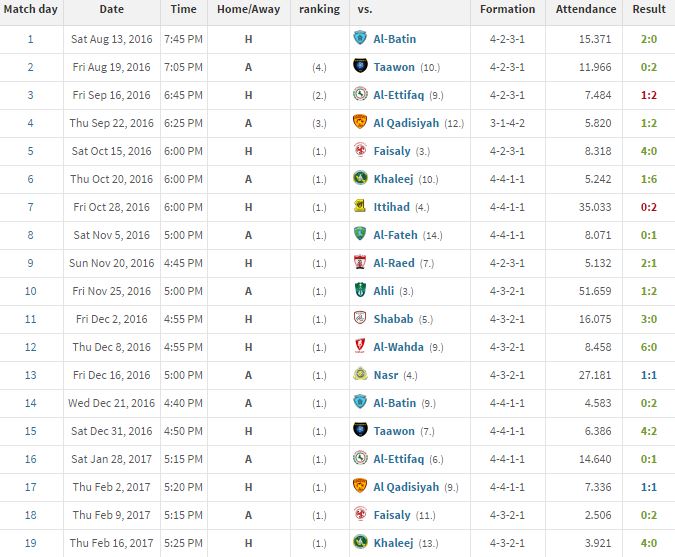Click the Formation column header
675x557 pixels.
pos(508,9)
